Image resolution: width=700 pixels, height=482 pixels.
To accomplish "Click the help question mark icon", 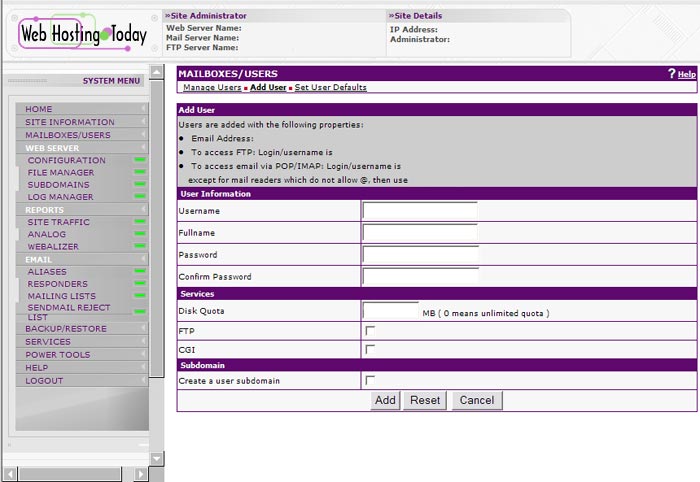I will coord(672,74).
